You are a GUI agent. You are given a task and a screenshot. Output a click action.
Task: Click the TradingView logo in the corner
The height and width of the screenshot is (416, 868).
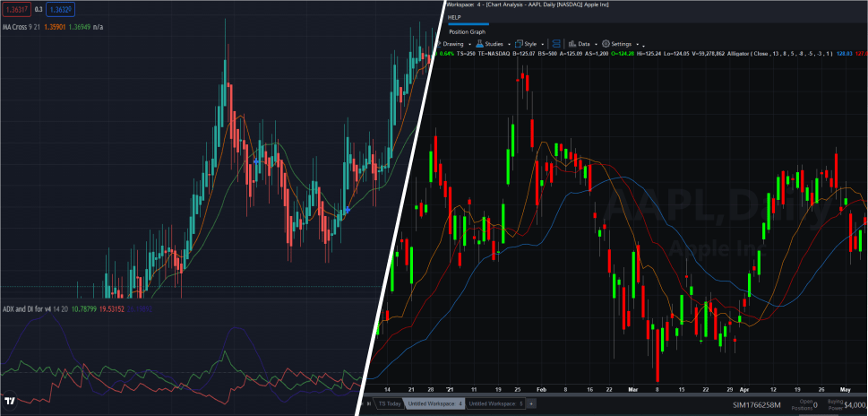point(10,402)
